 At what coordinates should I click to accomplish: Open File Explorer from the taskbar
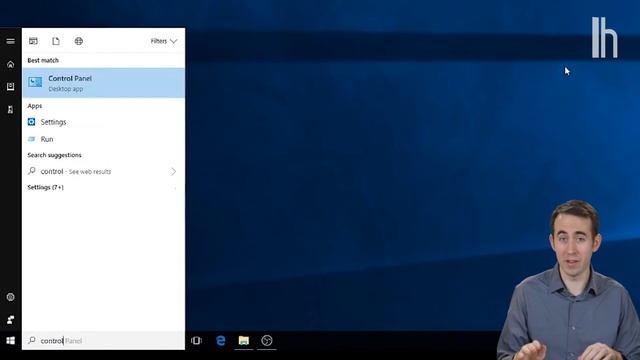pyautogui.click(x=244, y=340)
